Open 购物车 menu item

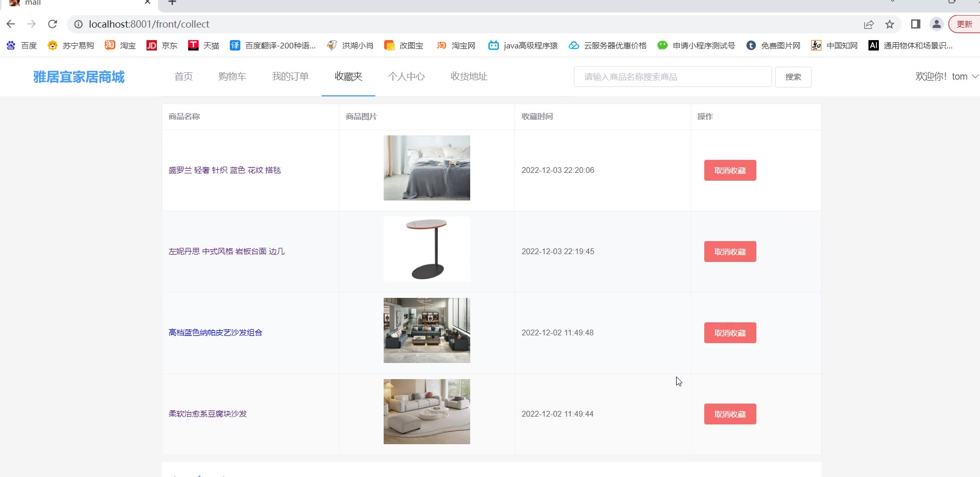pyautogui.click(x=232, y=77)
